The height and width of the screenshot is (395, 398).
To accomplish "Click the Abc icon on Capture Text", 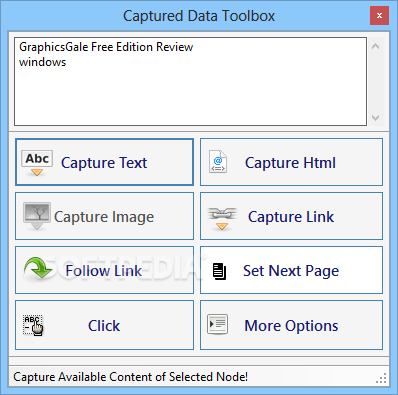I will point(37,162).
